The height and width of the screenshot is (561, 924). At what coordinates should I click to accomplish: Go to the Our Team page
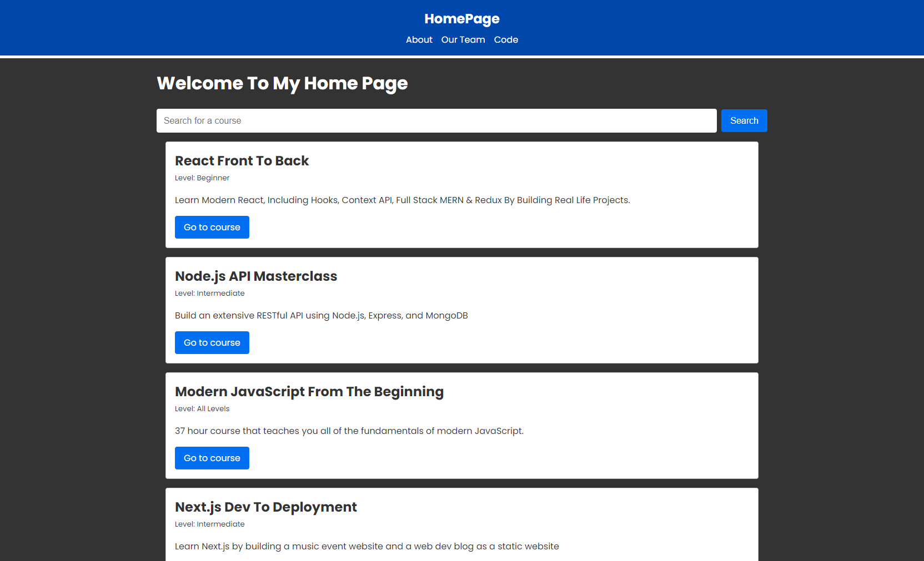pyautogui.click(x=463, y=40)
